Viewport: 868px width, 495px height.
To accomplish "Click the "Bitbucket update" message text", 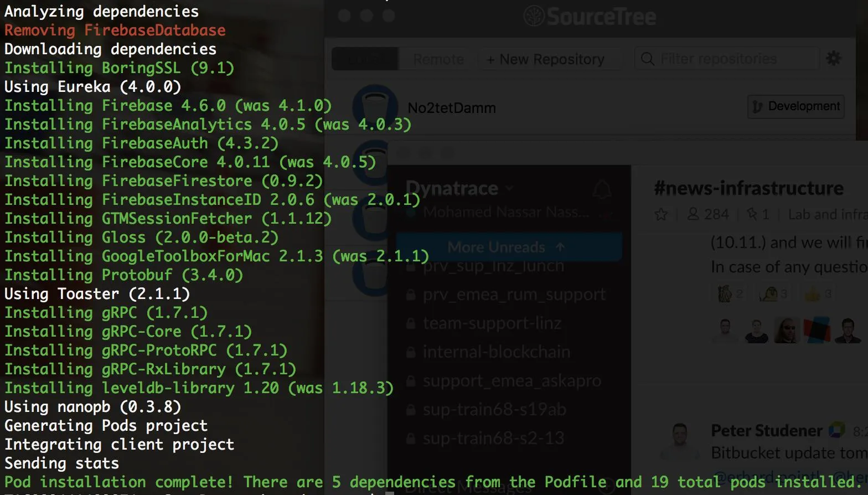I will 789,453.
